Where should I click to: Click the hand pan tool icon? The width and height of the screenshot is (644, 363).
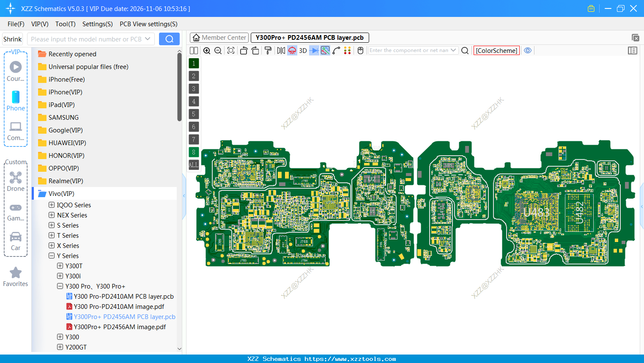360,50
